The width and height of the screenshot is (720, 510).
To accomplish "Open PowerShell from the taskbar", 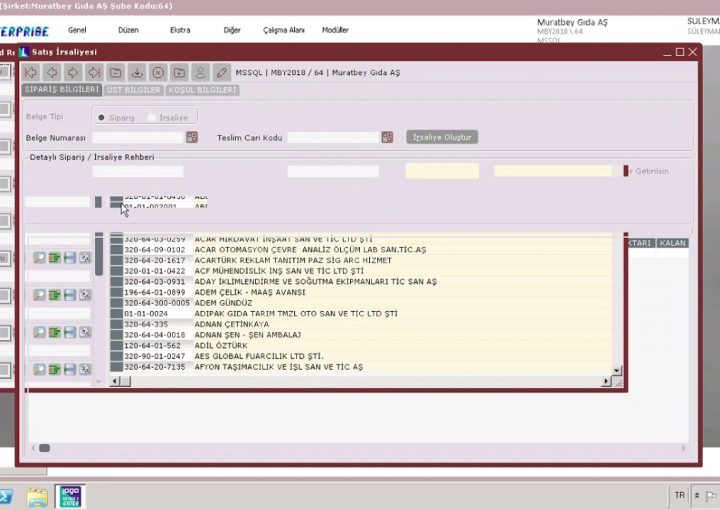I will [6, 496].
